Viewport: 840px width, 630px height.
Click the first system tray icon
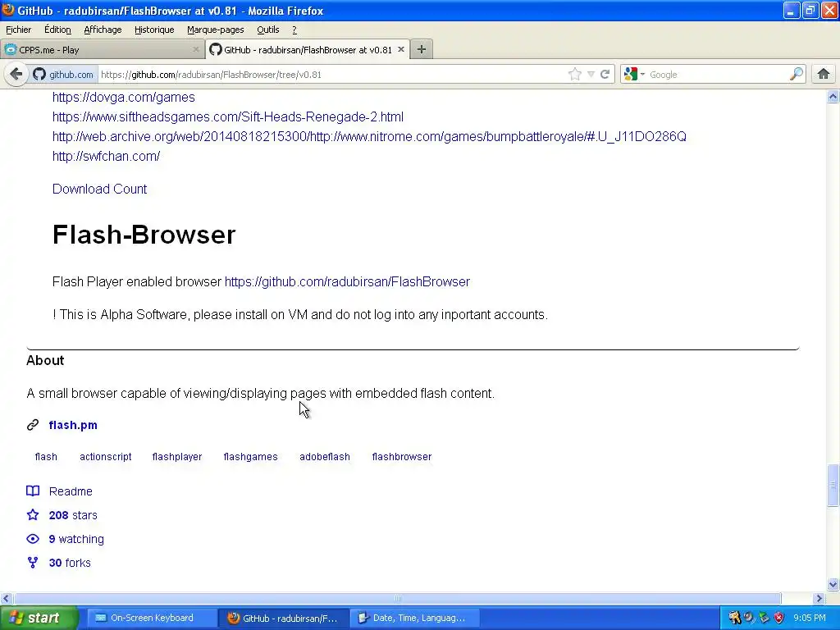coord(734,618)
